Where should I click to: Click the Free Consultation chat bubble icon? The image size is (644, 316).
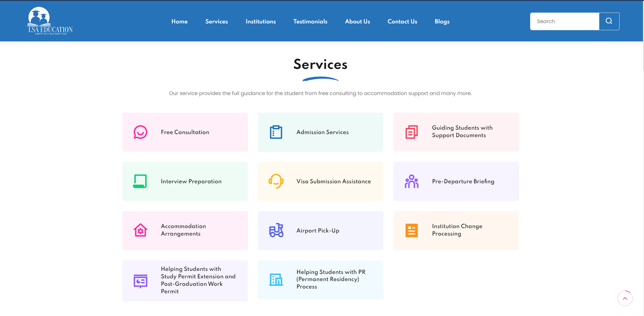point(140,132)
